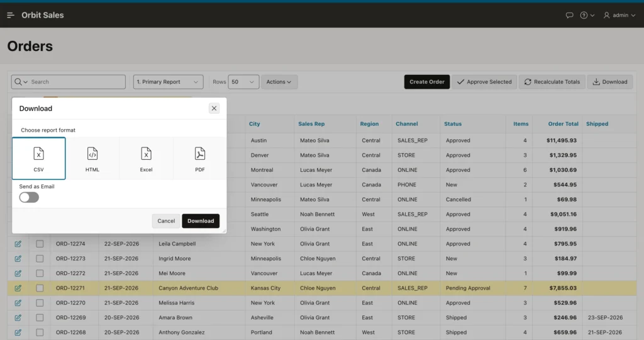Viewport: 644px width, 340px height.
Task: Click Recalculate Totals button
Action: 552,82
